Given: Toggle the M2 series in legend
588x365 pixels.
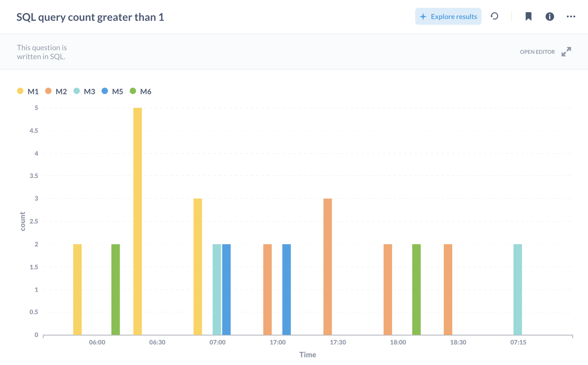Looking at the screenshot, I should click(x=56, y=91).
